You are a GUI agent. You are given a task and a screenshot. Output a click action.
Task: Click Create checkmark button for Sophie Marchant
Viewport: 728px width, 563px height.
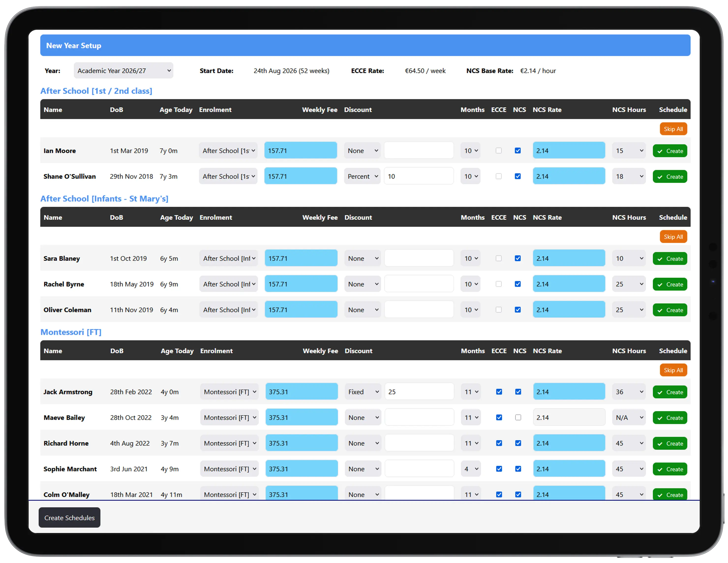pos(670,469)
